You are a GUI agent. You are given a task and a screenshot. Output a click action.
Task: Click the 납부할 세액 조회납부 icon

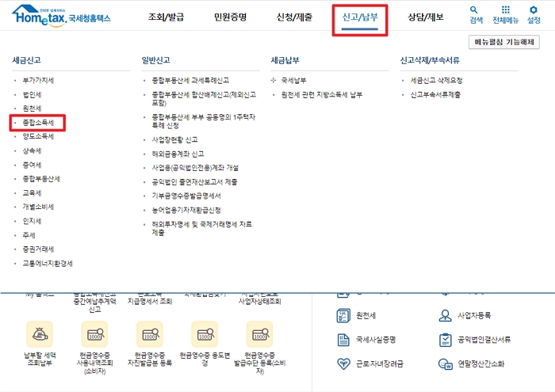tap(40, 334)
